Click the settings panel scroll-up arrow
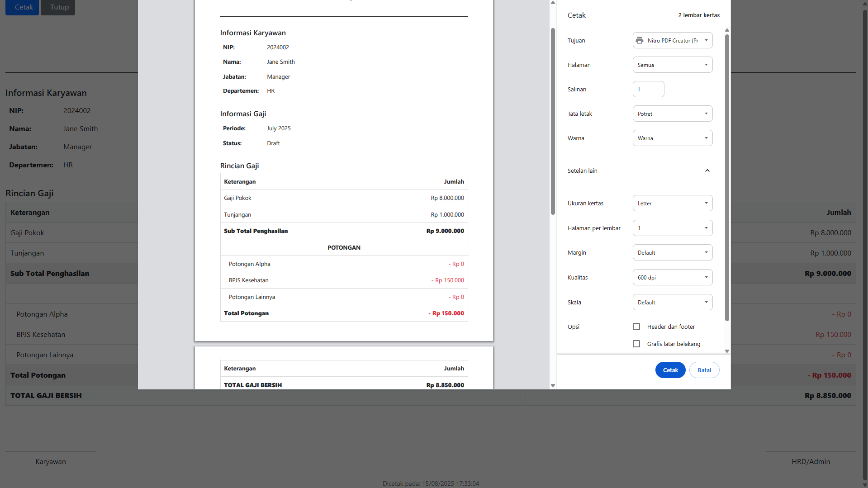The height and width of the screenshot is (488, 868). coord(727,30)
